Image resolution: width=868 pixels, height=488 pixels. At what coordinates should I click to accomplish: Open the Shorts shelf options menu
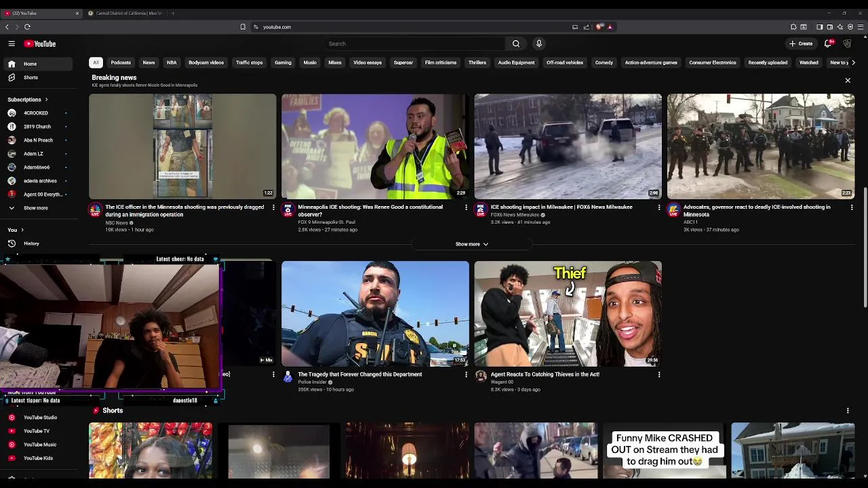coord(848,411)
